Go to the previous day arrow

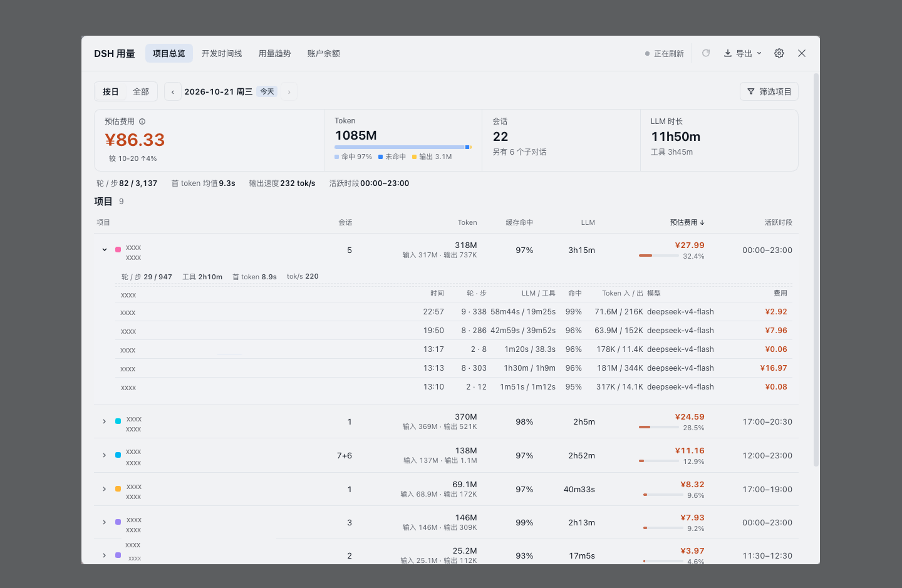tap(173, 92)
